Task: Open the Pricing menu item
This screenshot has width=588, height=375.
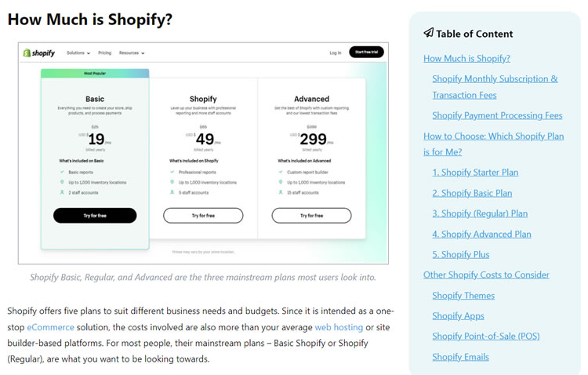Action: click(x=104, y=53)
